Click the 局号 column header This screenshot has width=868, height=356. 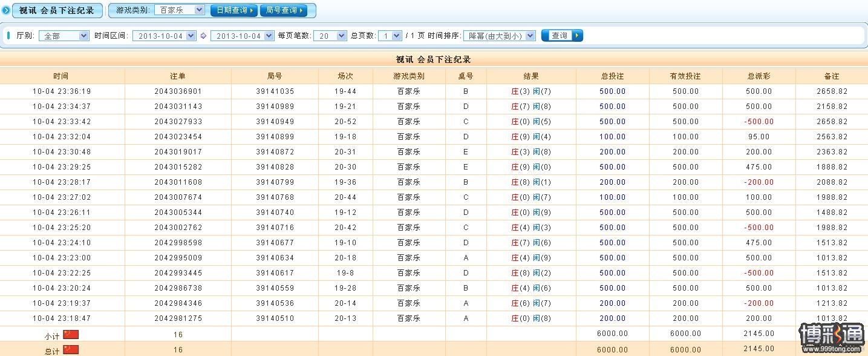pos(275,76)
